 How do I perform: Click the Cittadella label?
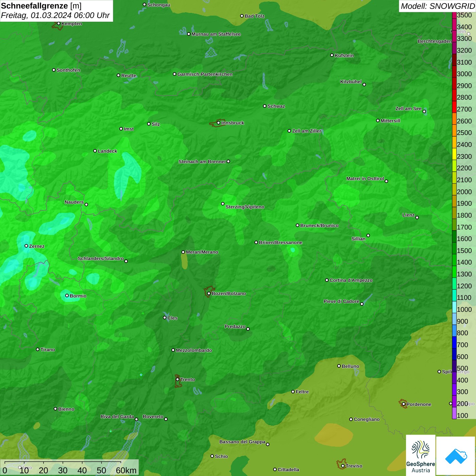point(288,470)
